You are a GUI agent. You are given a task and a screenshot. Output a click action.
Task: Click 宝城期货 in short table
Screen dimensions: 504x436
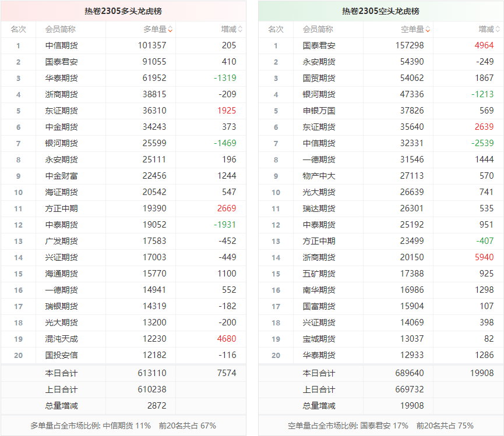click(x=319, y=339)
